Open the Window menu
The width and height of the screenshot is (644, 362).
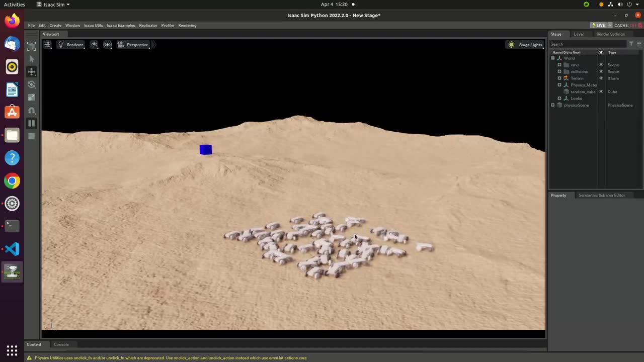72,25
